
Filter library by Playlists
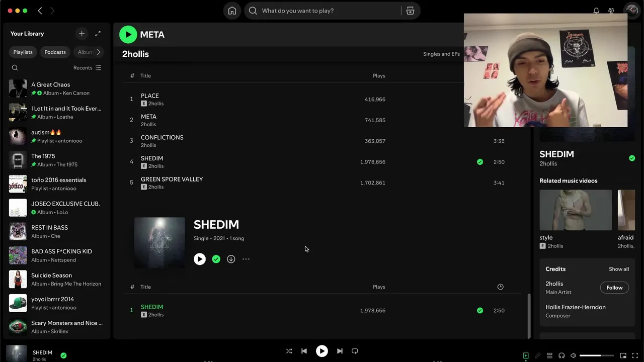23,52
